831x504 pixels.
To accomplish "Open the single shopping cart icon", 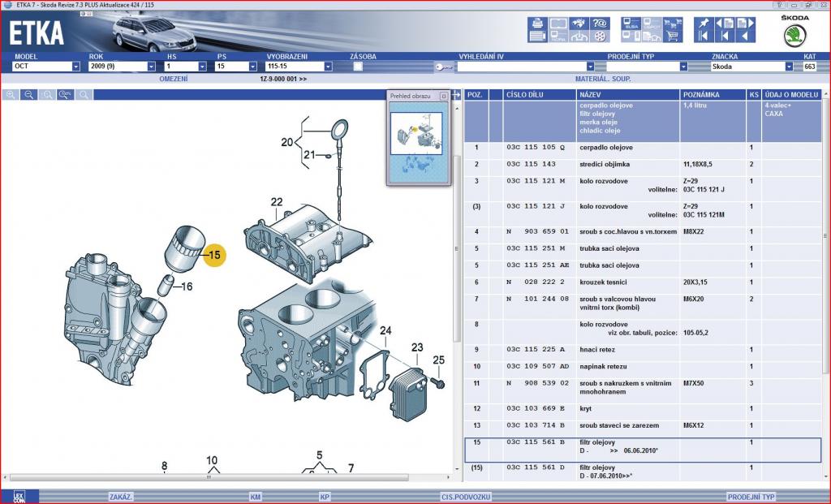I will [673, 36].
